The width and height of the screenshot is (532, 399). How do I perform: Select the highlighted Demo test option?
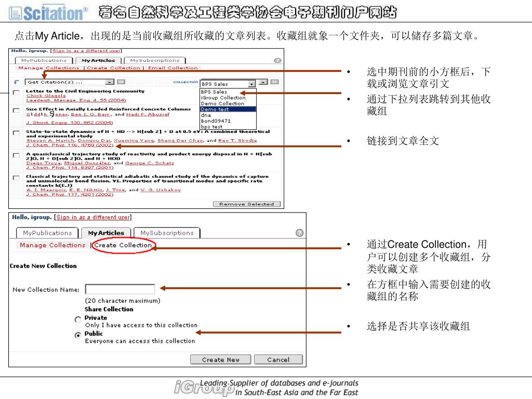[228, 109]
